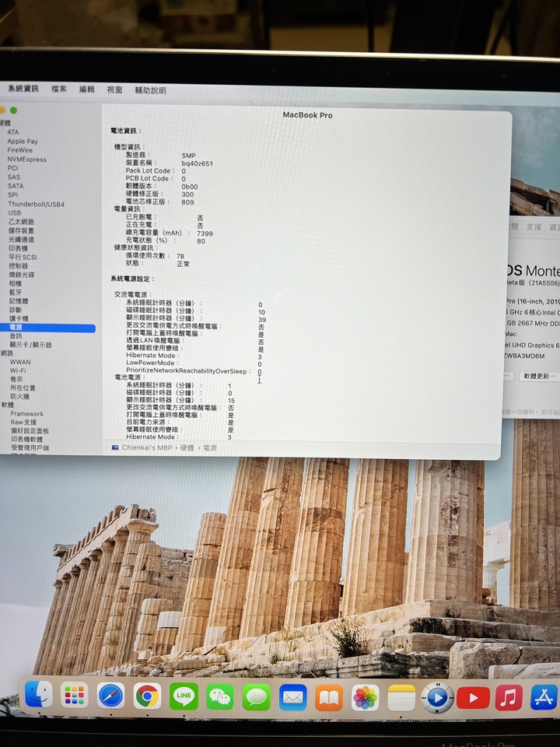This screenshot has height=747, width=560.
Task: Select 所在位置 in the sidebar
Action: click(x=23, y=388)
